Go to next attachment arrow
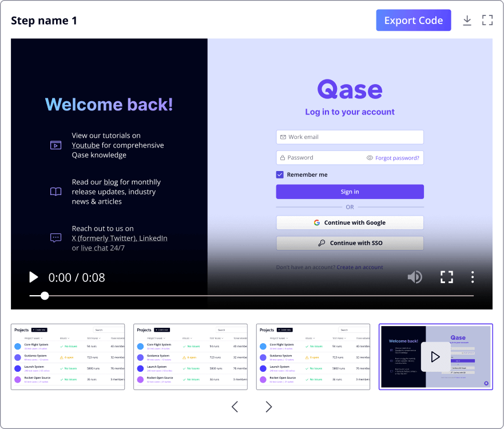504x429 pixels. click(x=269, y=407)
